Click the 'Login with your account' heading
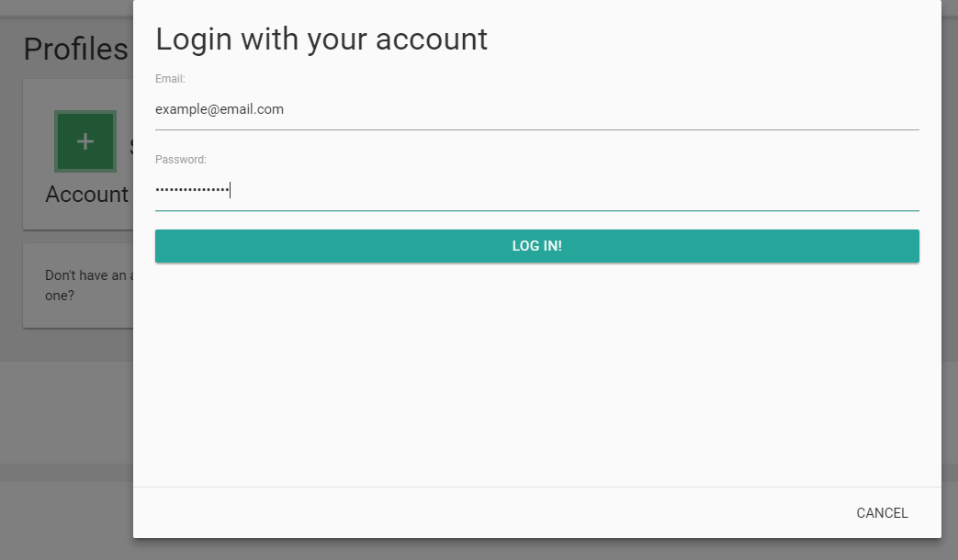Screen dimensions: 958x560 click(x=321, y=39)
